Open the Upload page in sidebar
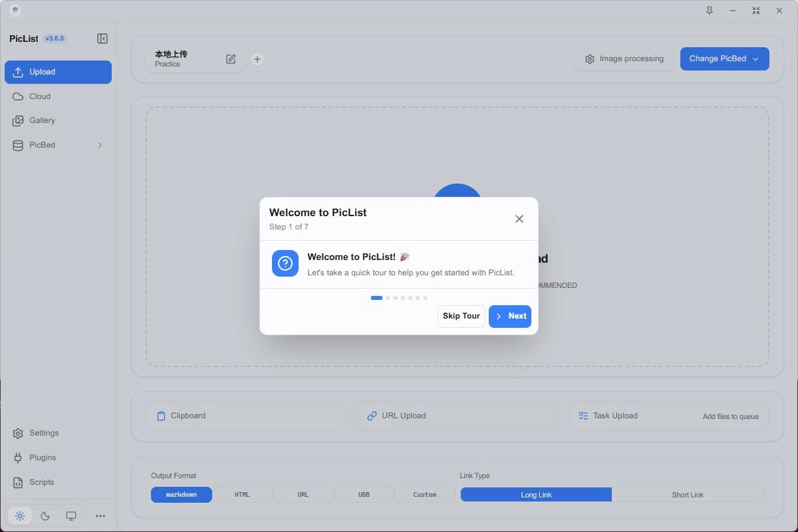798x532 pixels. click(x=58, y=72)
